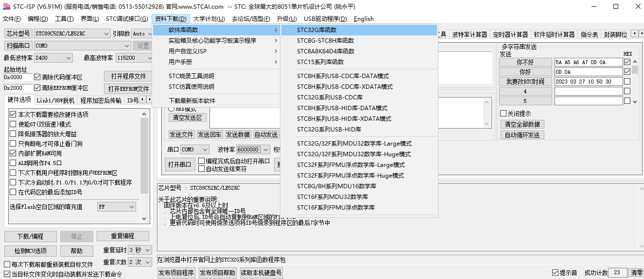Open chip model STC89C52RC/LE52RC dropdown

tap(72, 33)
